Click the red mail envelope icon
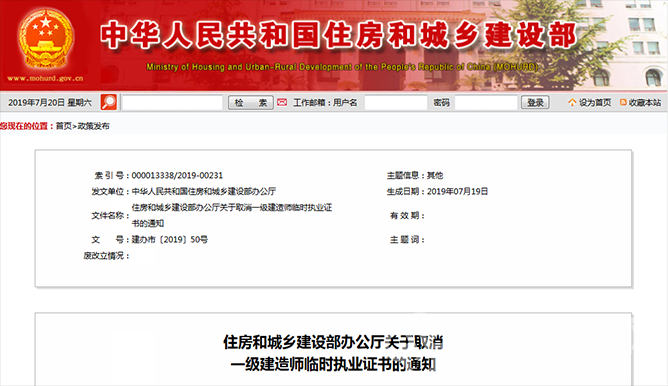 pyautogui.click(x=282, y=102)
